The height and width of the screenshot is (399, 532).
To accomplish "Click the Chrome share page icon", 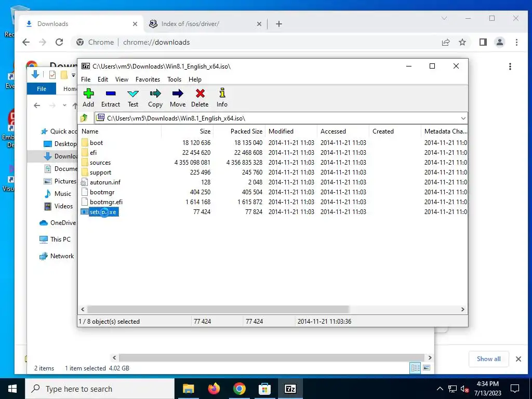I will [446, 42].
